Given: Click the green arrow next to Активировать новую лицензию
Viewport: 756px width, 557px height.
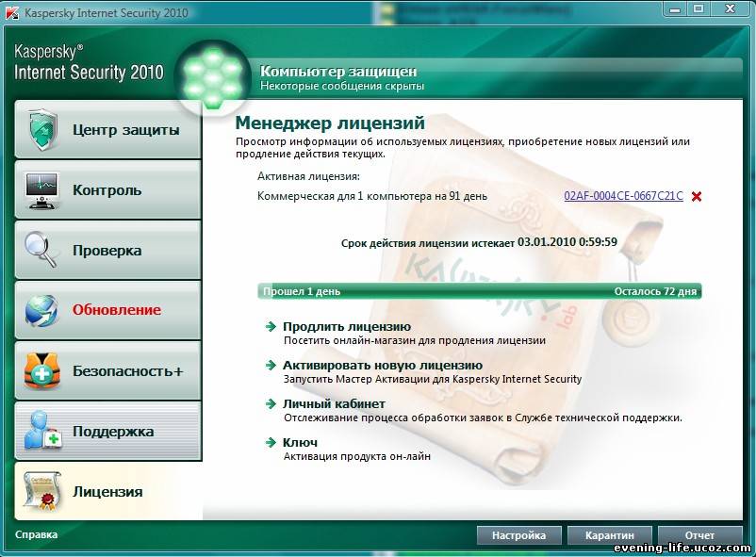Looking at the screenshot, I should [271, 365].
